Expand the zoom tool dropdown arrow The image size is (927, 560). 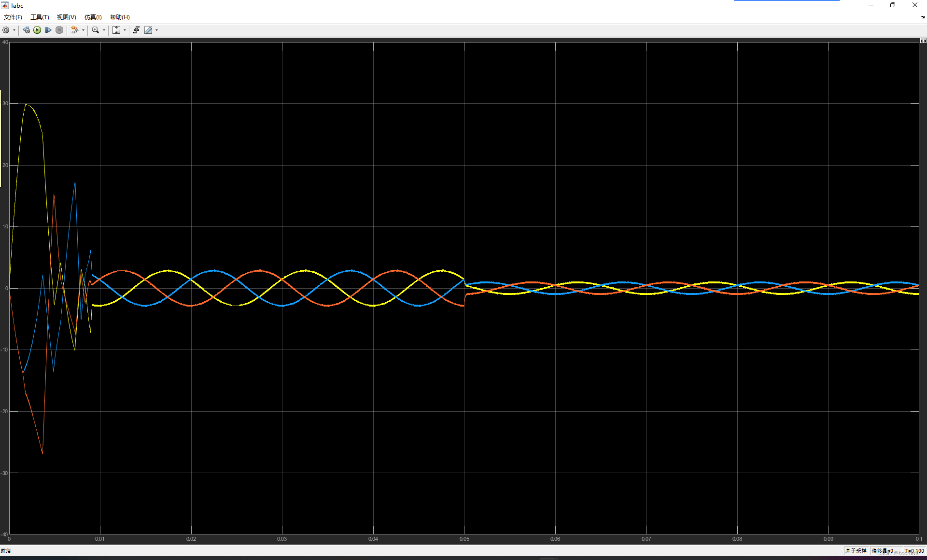pos(104,30)
